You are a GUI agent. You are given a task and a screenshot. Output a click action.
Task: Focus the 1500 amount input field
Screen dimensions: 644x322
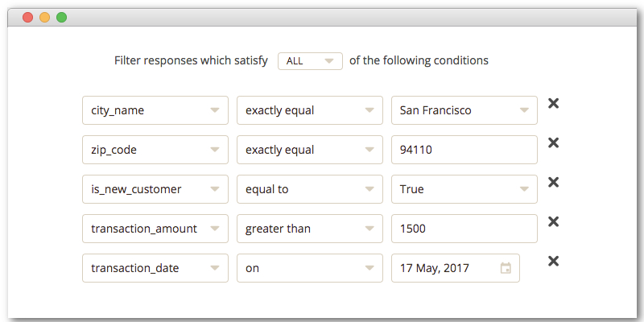(x=464, y=229)
